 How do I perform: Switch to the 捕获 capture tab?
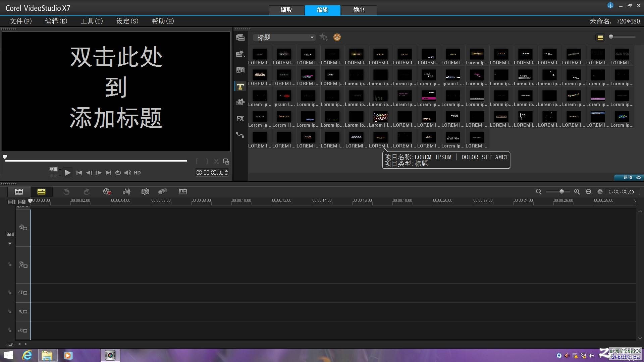[286, 10]
